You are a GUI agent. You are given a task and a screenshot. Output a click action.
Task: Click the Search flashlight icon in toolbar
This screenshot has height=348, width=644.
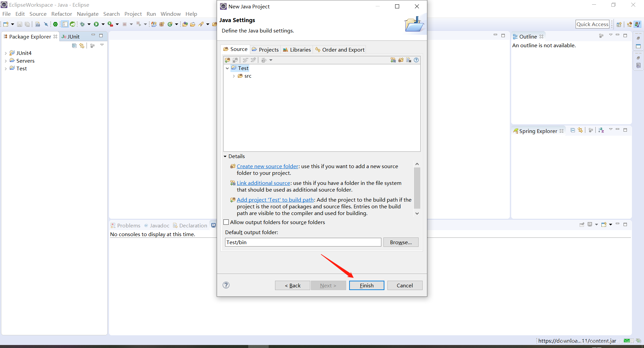click(x=201, y=24)
